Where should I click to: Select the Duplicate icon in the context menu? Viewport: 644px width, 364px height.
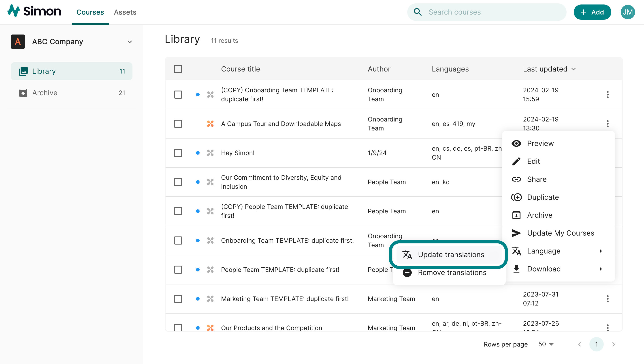pyautogui.click(x=517, y=197)
